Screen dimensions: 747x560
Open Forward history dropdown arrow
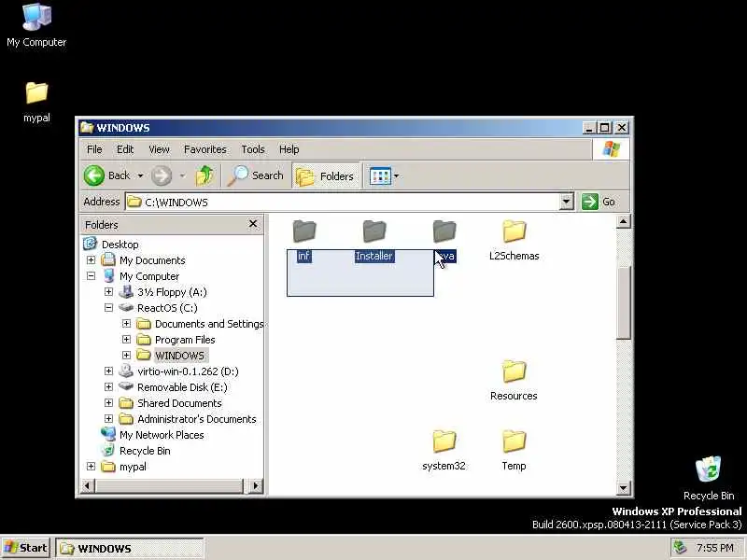(182, 175)
